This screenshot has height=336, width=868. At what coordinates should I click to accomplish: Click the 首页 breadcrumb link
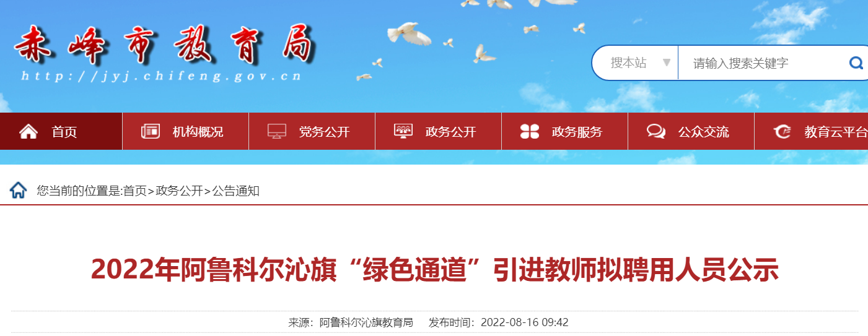[x=135, y=191]
